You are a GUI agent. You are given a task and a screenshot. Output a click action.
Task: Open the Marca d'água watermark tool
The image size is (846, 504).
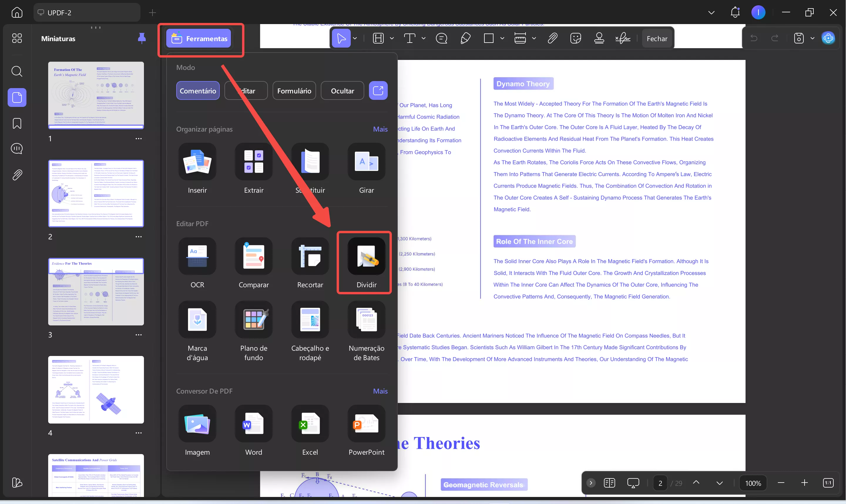coord(197,320)
